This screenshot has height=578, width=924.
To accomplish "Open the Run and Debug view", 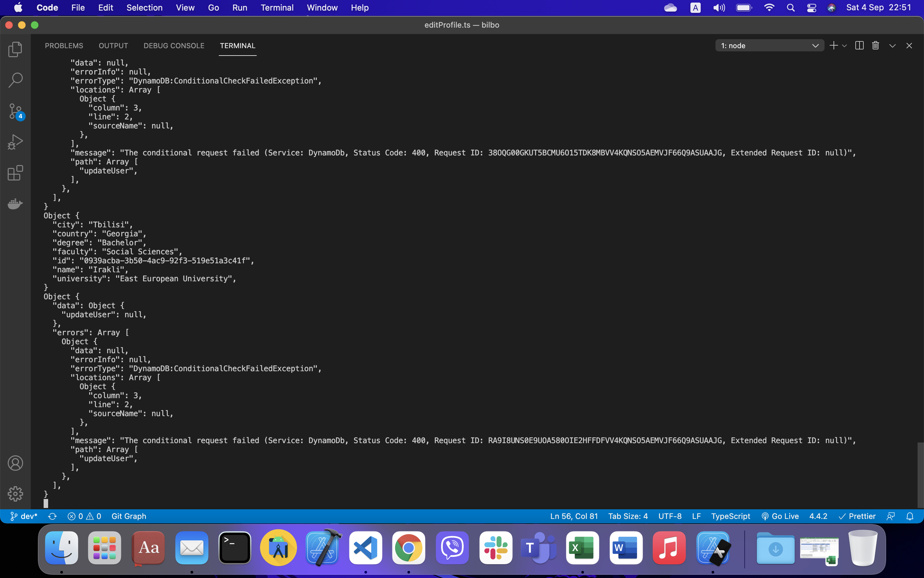I will click(x=15, y=142).
